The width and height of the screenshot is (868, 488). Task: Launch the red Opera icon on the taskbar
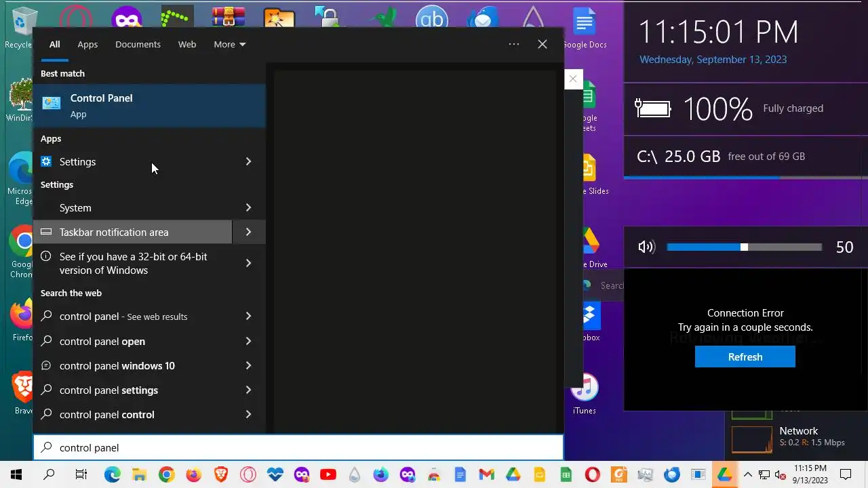593,474
